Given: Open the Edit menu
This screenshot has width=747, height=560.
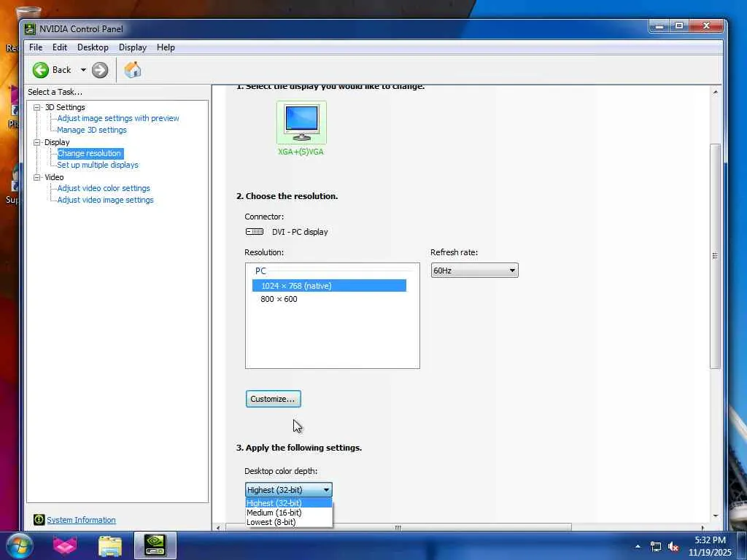Looking at the screenshot, I should coord(60,47).
